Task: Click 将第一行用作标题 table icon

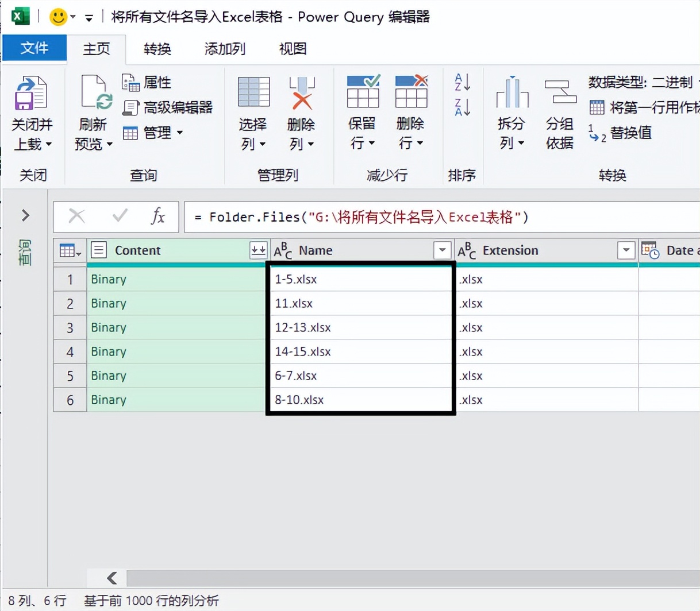Action: (597, 107)
